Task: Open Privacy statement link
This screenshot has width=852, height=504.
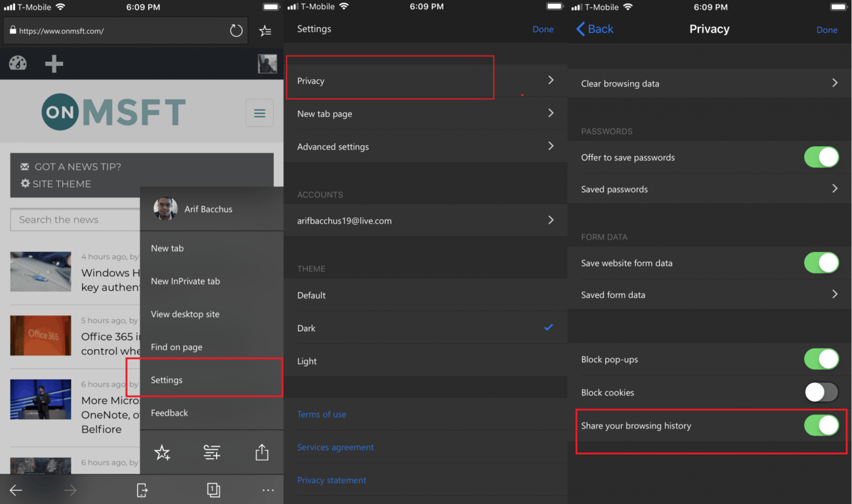Action: pyautogui.click(x=331, y=480)
